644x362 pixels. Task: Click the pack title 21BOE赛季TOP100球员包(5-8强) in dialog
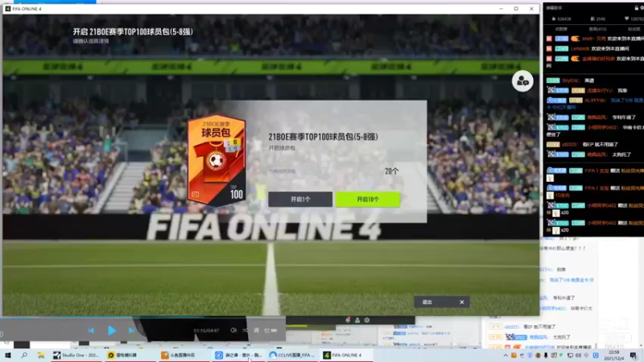324,137
